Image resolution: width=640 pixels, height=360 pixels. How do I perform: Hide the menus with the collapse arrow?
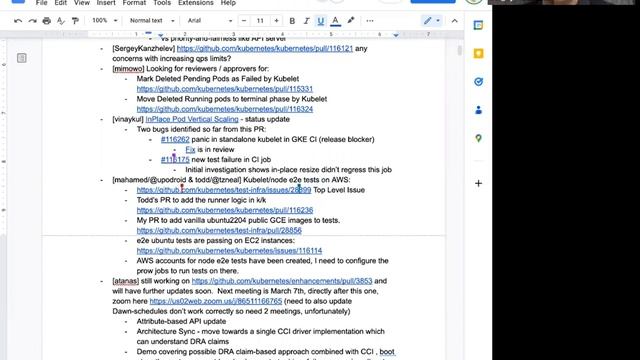click(454, 21)
